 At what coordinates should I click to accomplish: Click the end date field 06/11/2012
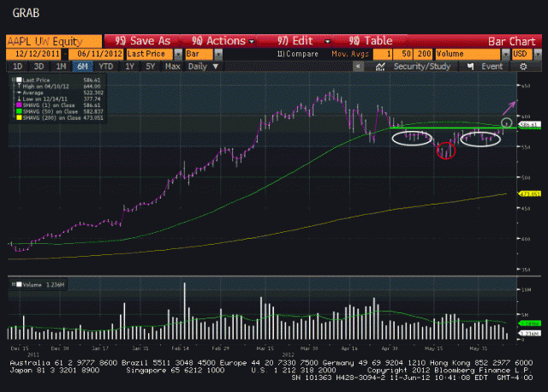(96, 54)
